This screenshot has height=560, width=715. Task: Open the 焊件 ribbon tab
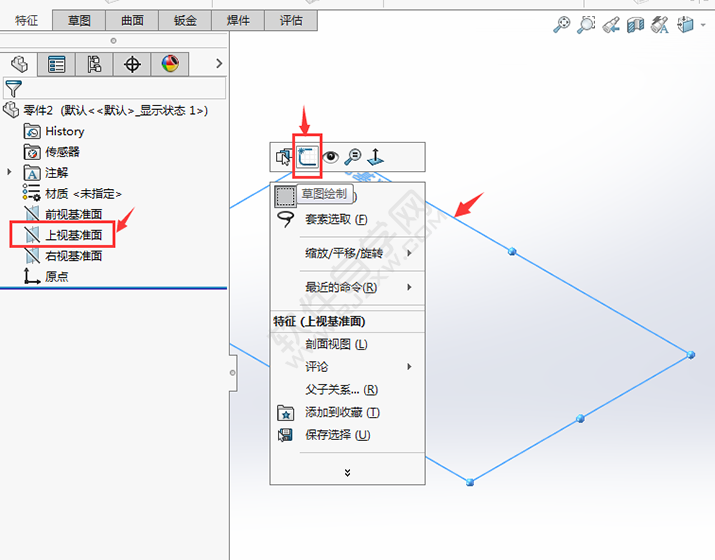point(238,21)
